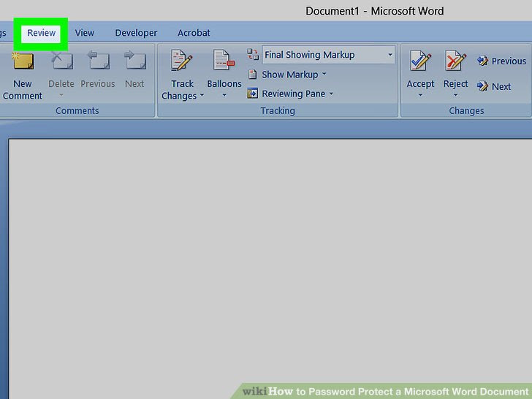
Task: Click the Reviewing Pane icon
Action: [x=252, y=93]
